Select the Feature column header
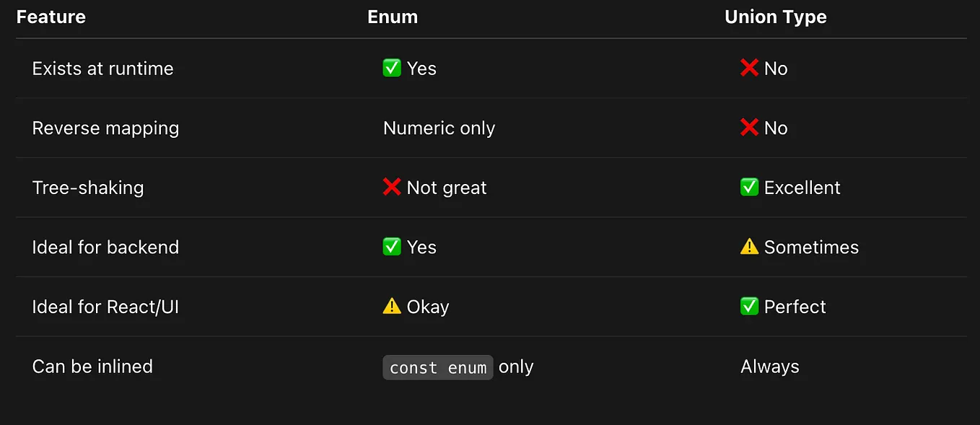The width and height of the screenshot is (980, 425). 51,17
